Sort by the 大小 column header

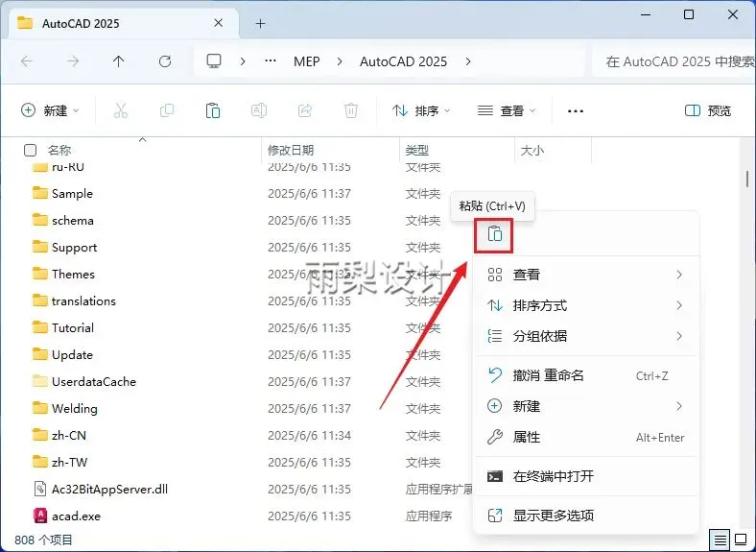(x=532, y=150)
